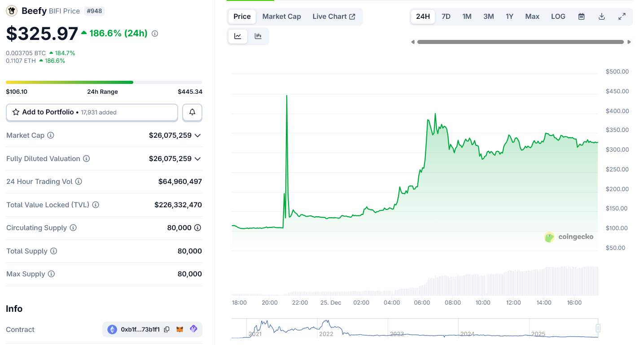Copy the BIFI contract address

[166, 329]
